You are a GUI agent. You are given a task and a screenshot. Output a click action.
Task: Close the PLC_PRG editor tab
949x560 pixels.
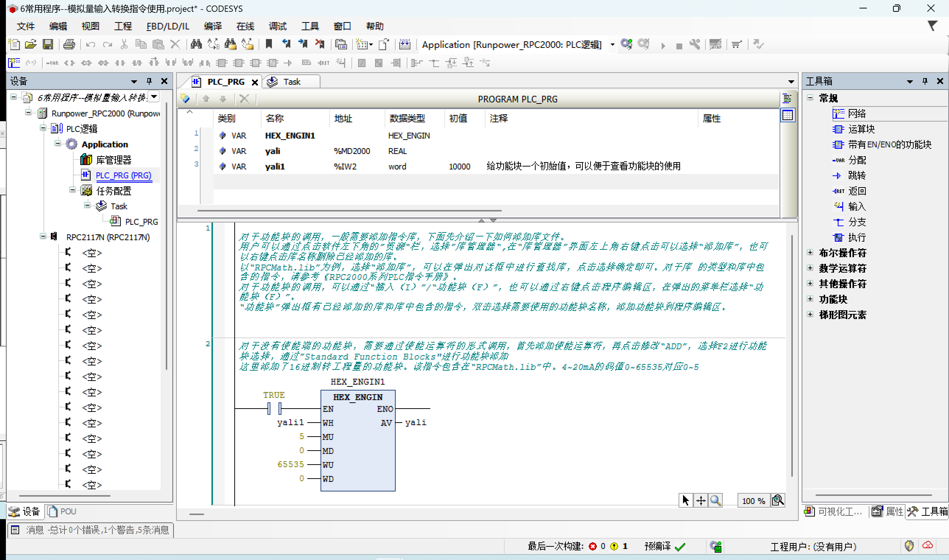[255, 82]
